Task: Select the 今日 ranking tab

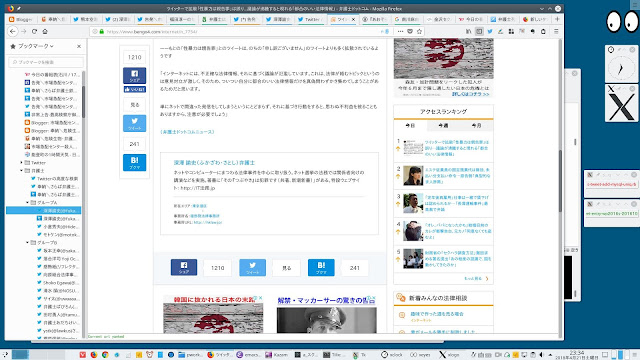Action: tap(410, 126)
